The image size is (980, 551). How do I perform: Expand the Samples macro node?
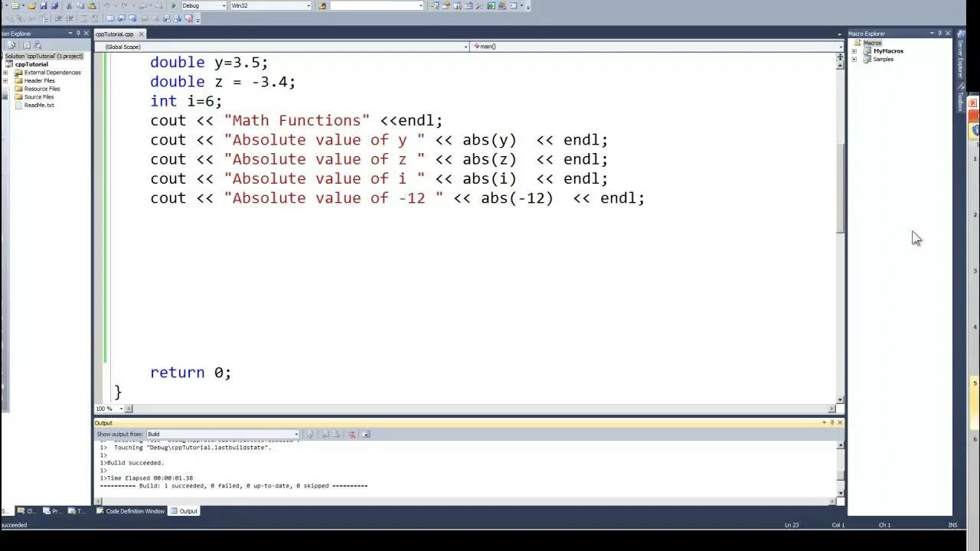(x=854, y=59)
